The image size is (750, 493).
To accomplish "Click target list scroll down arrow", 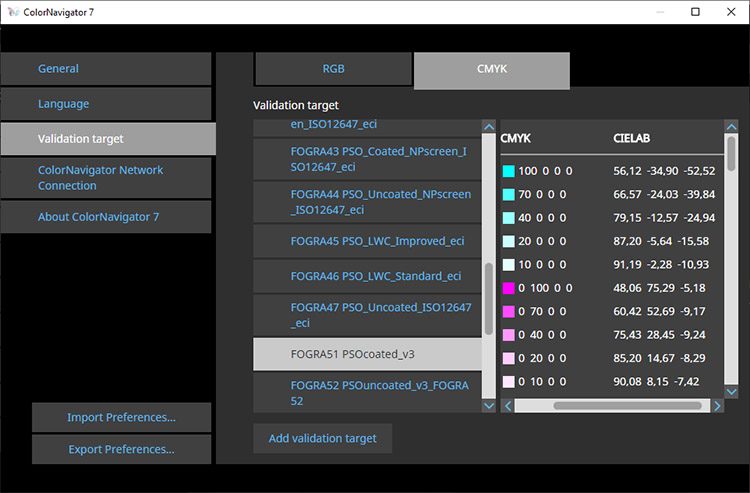I will coord(489,405).
